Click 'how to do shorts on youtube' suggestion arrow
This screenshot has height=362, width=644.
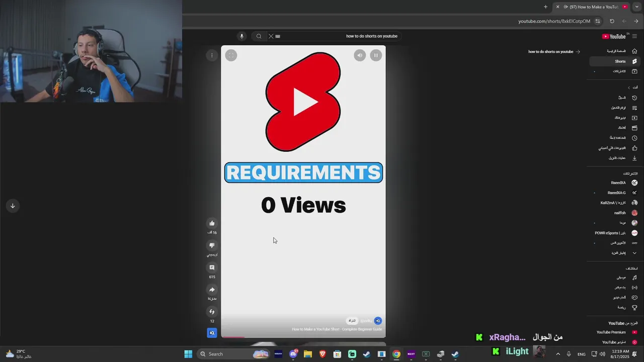(578, 51)
